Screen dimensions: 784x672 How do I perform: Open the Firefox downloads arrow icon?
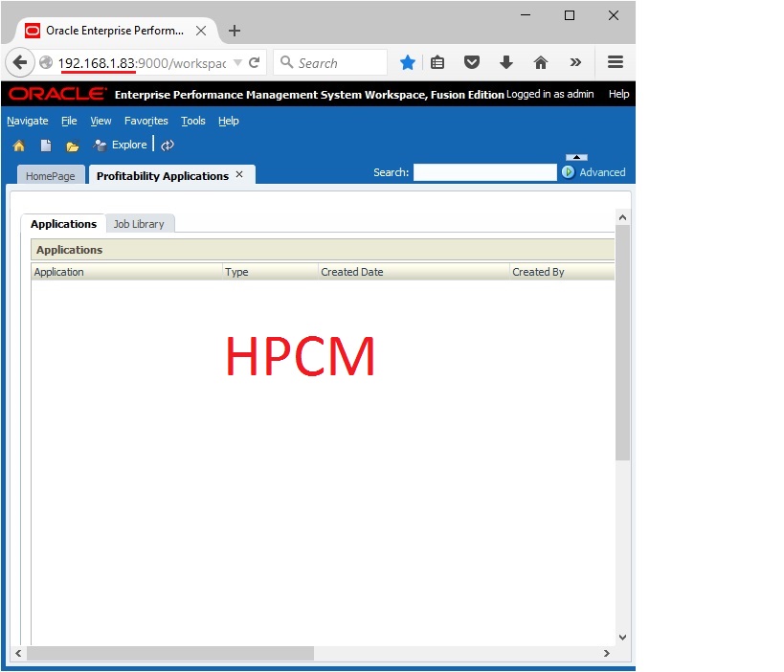(506, 62)
